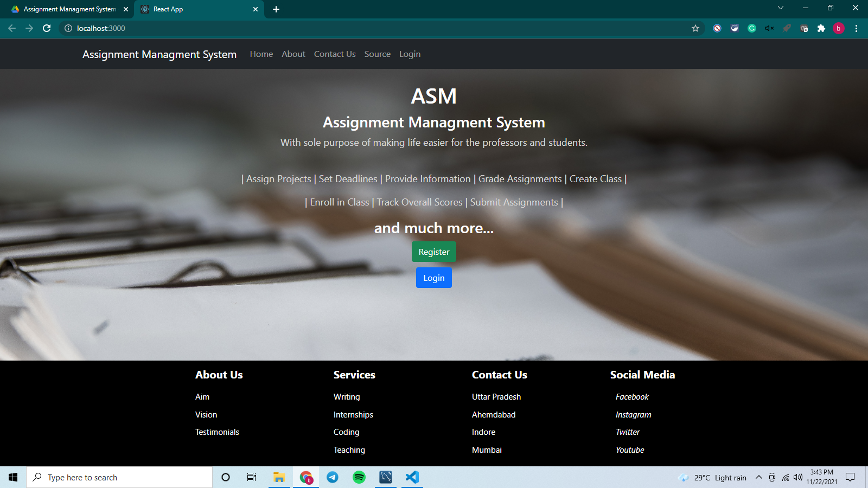Screen dimensions: 868x488
Task: Open Chrome's three-dot menu
Action: [856, 28]
